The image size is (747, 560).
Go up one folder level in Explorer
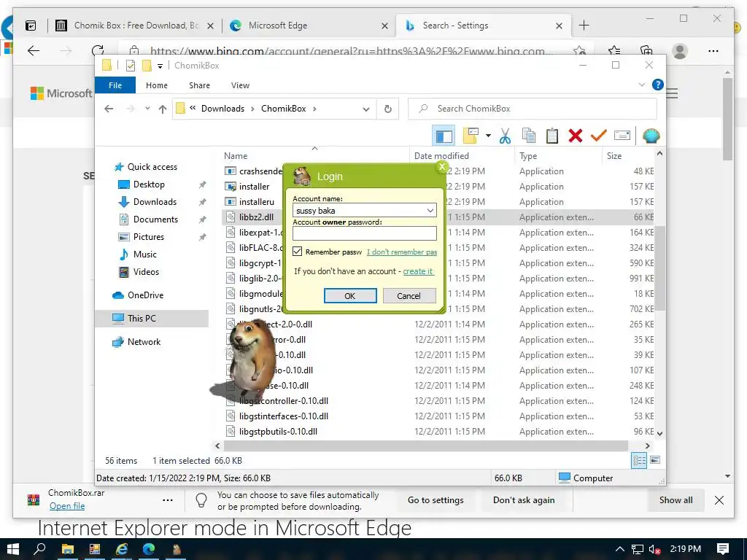coord(163,109)
